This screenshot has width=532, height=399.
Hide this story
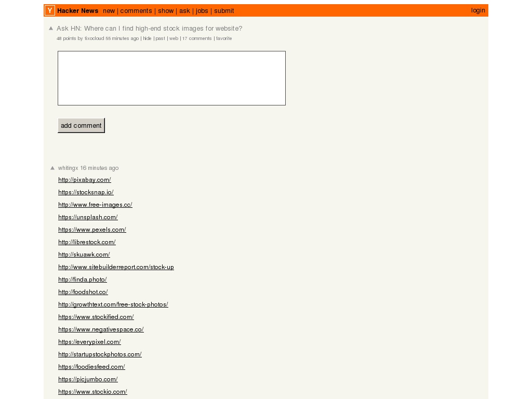(x=147, y=38)
